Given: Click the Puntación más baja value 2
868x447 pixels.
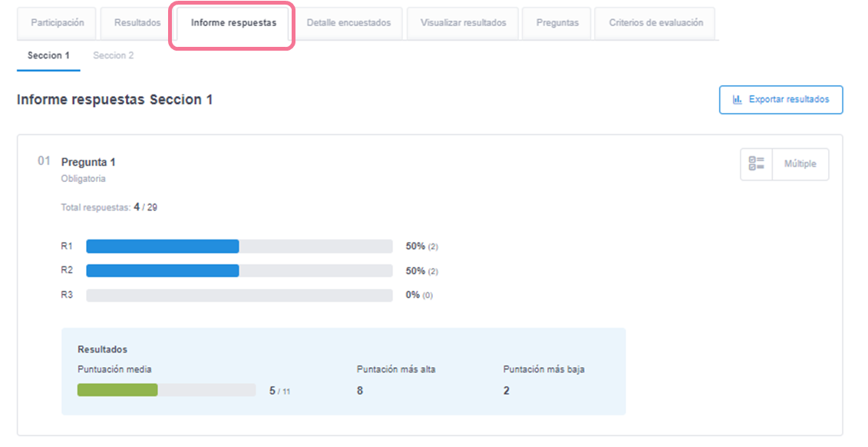Looking at the screenshot, I should 507,390.
